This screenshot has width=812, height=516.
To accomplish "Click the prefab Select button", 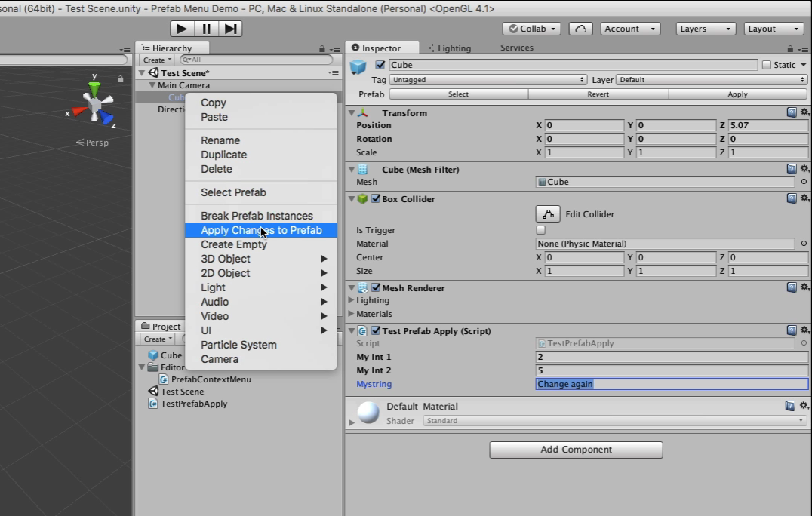I will coord(458,94).
